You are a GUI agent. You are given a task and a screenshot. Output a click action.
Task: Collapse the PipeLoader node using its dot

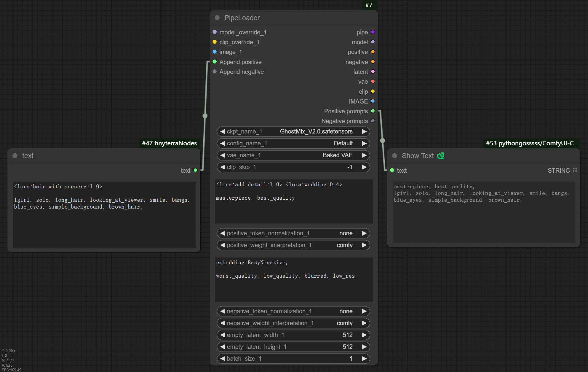[217, 18]
